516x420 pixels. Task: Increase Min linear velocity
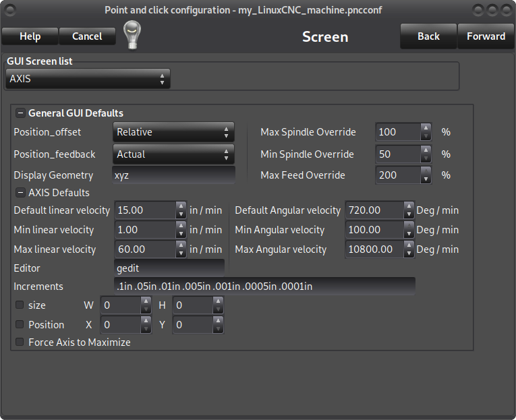pos(181,226)
